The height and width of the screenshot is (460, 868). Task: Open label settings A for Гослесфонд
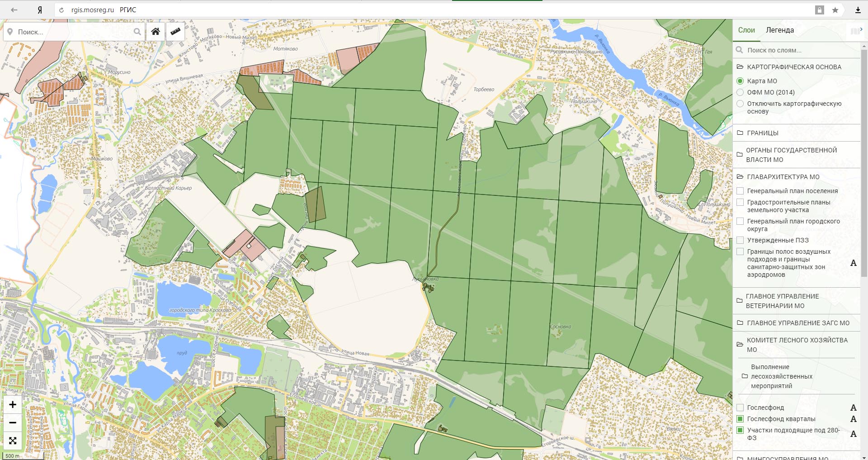[x=853, y=408]
